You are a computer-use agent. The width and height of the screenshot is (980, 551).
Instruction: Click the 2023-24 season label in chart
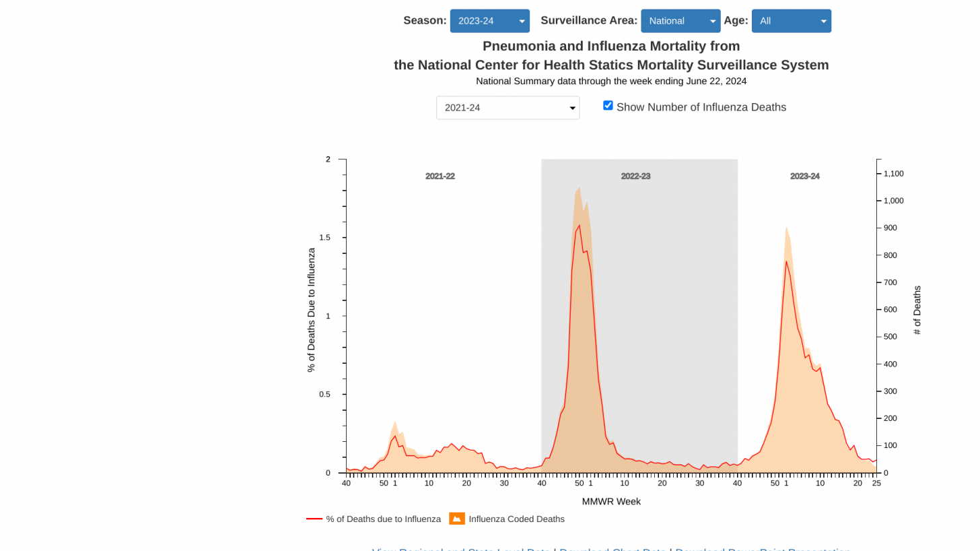coord(805,176)
